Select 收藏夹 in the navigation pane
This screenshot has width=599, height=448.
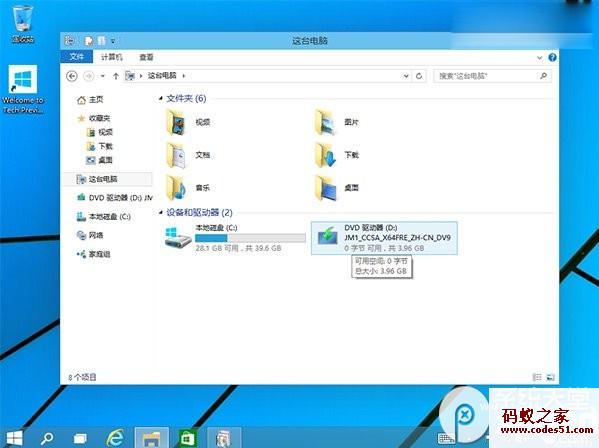[x=94, y=118]
